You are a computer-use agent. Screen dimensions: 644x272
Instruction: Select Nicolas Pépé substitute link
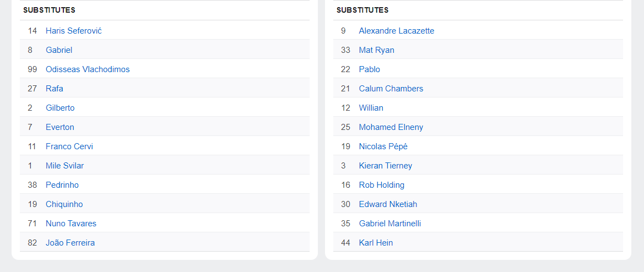[x=383, y=146]
